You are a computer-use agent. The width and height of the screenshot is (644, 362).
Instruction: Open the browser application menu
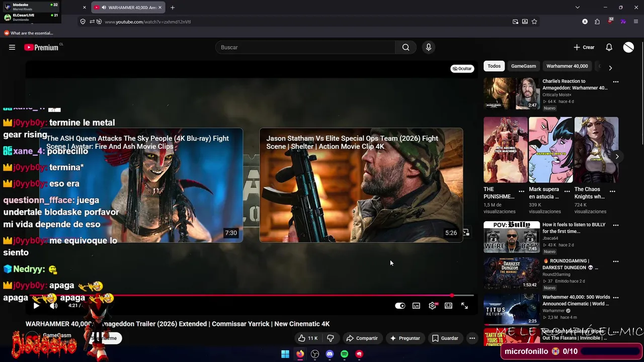click(x=636, y=22)
